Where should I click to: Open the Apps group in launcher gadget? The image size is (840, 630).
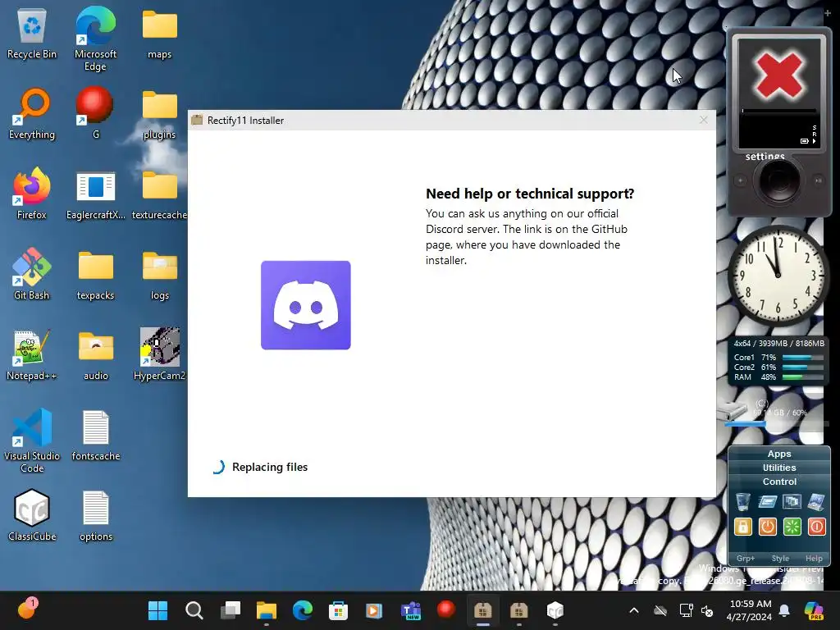pos(779,454)
